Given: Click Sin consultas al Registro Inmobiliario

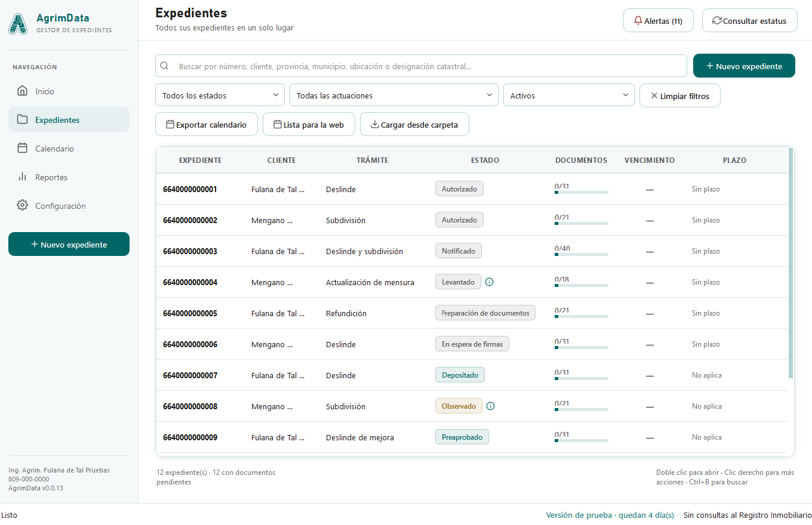Looking at the screenshot, I should pos(748,515).
